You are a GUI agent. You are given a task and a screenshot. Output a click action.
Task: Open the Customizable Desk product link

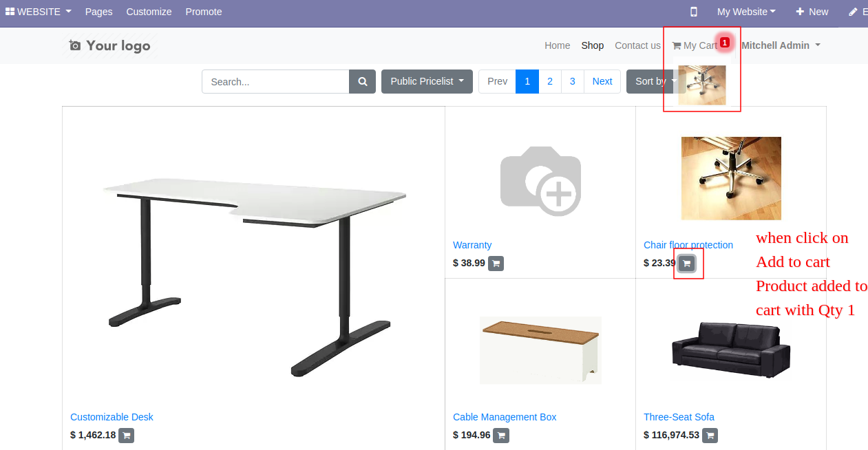tap(112, 417)
